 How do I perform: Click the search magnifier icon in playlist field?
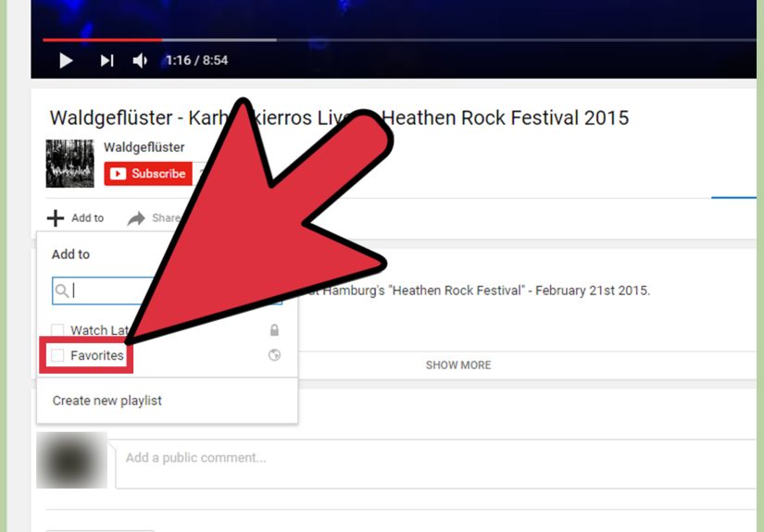tap(62, 291)
